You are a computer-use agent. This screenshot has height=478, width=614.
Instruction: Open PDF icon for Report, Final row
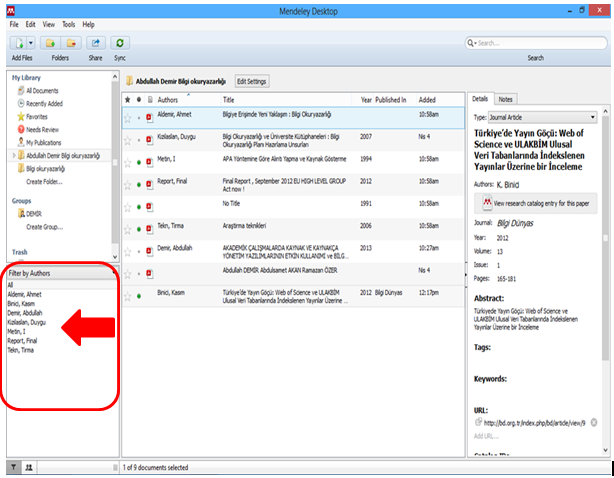point(150,184)
